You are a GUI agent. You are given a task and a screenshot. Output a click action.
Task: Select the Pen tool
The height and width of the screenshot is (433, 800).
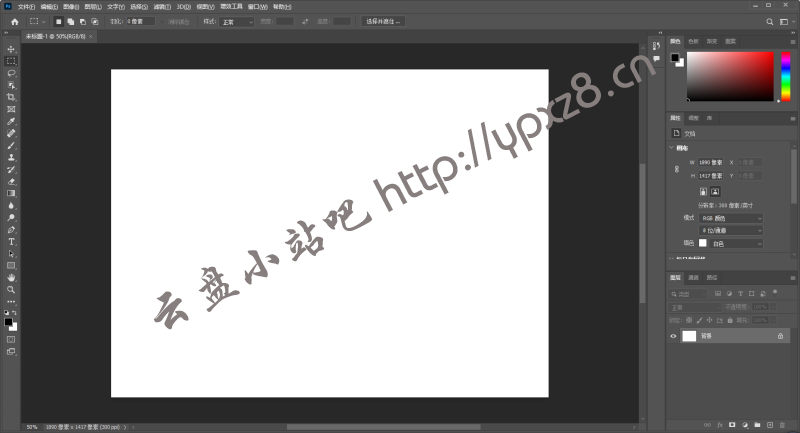(11, 230)
